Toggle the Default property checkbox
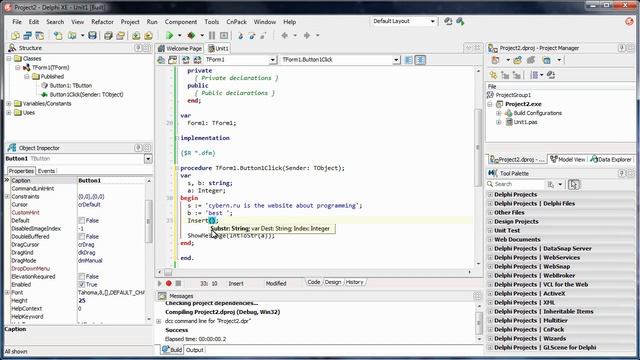Image resolution: width=640 pixels, height=360 pixels. pos(82,220)
